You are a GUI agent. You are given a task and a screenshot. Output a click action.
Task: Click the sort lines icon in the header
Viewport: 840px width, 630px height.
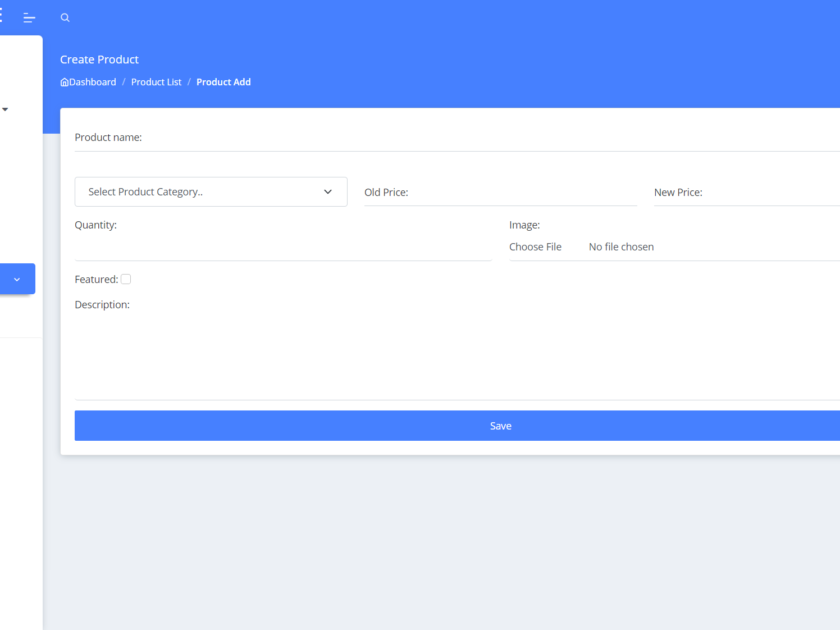[29, 17]
